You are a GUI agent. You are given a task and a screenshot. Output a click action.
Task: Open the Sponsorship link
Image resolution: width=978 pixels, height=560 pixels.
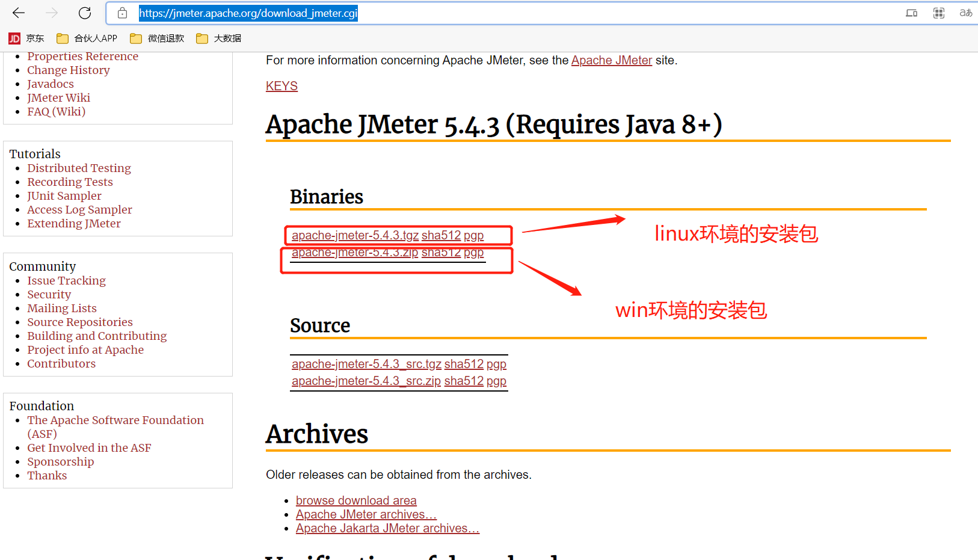click(60, 461)
